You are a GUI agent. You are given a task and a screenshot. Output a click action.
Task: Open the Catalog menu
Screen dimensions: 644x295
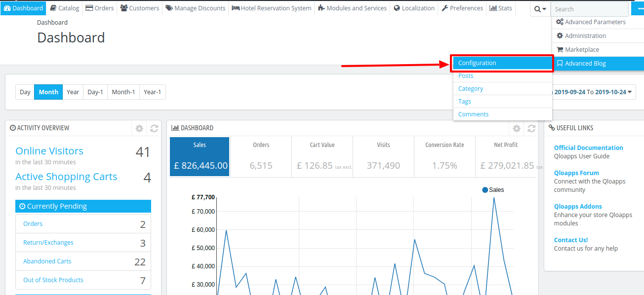tap(65, 8)
